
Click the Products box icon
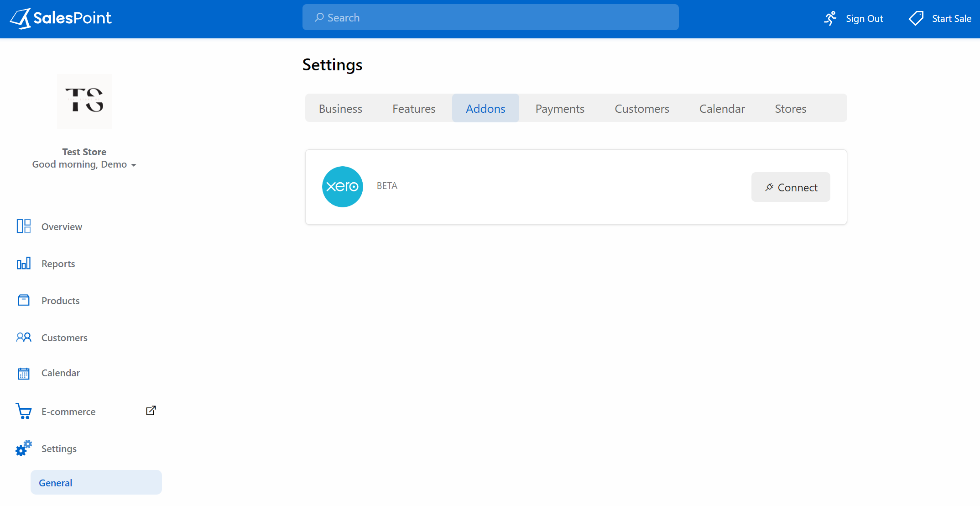23,300
